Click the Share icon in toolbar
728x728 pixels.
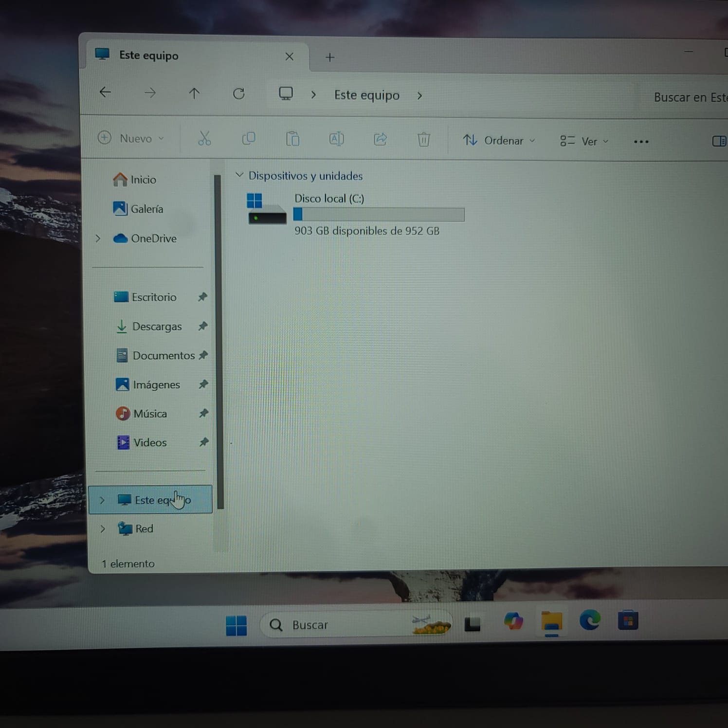380,140
